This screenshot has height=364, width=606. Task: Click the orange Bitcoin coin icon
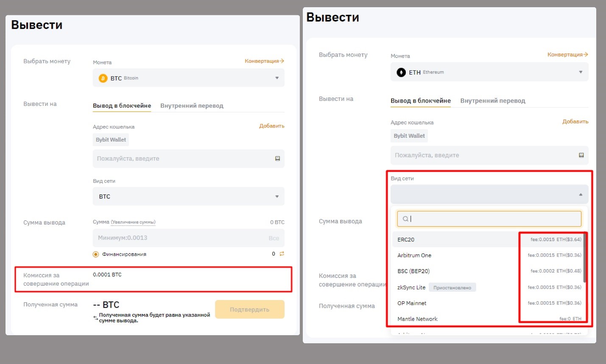(x=103, y=78)
